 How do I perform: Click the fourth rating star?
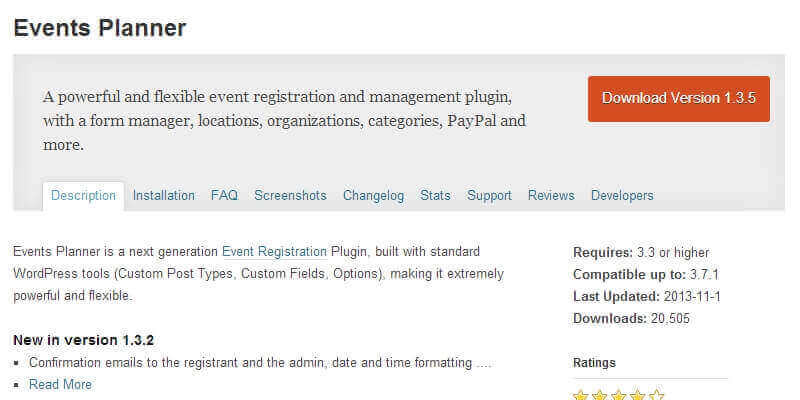pos(638,396)
